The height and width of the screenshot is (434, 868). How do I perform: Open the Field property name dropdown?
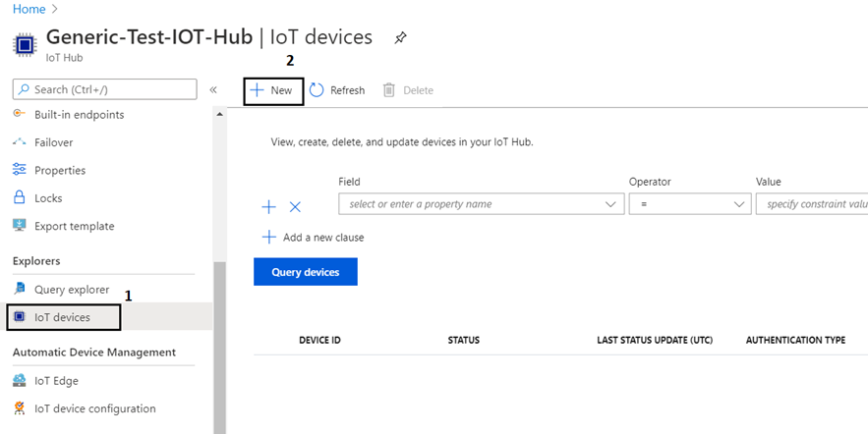pos(482,204)
